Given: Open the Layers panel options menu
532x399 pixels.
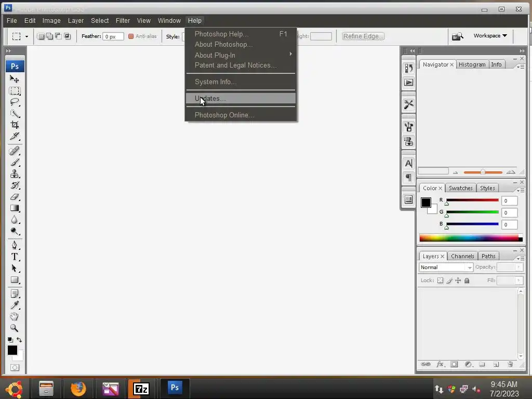Looking at the screenshot, I should click(521, 259).
